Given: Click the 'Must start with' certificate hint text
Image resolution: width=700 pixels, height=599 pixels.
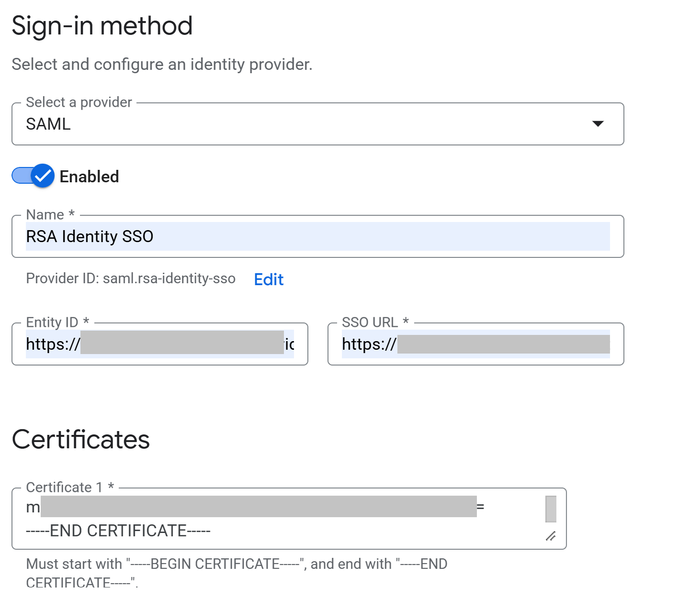Looking at the screenshot, I should click(x=237, y=573).
